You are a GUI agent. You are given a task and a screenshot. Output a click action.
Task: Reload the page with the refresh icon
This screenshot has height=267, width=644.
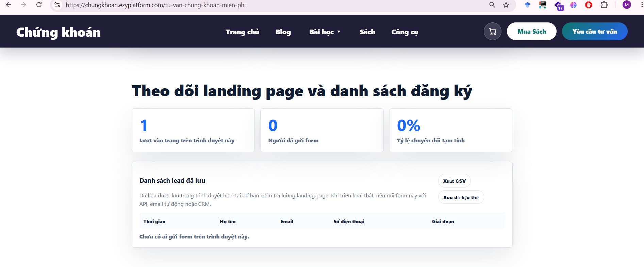click(x=39, y=5)
